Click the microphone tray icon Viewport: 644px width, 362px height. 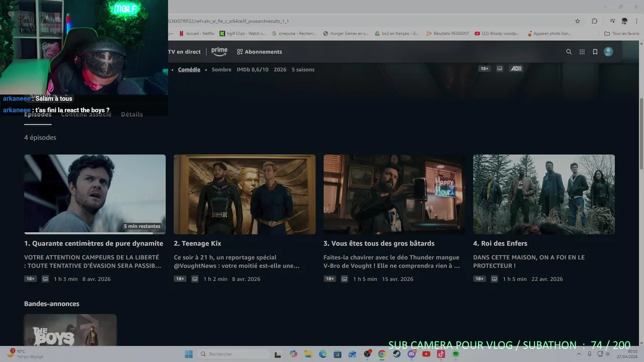click(590, 354)
